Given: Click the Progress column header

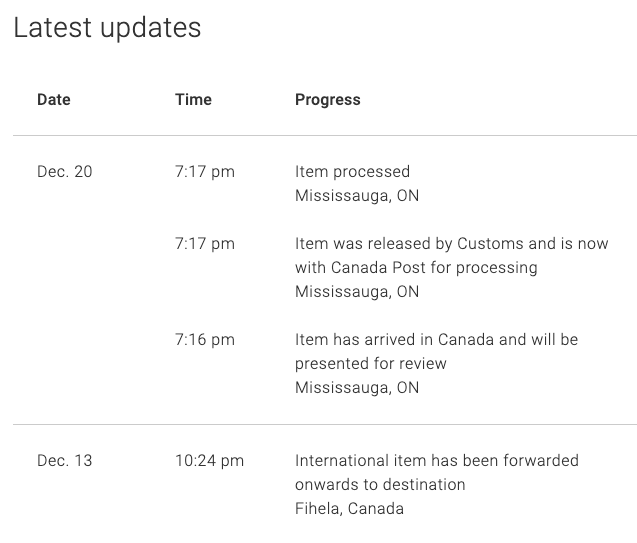Looking at the screenshot, I should (327, 100).
